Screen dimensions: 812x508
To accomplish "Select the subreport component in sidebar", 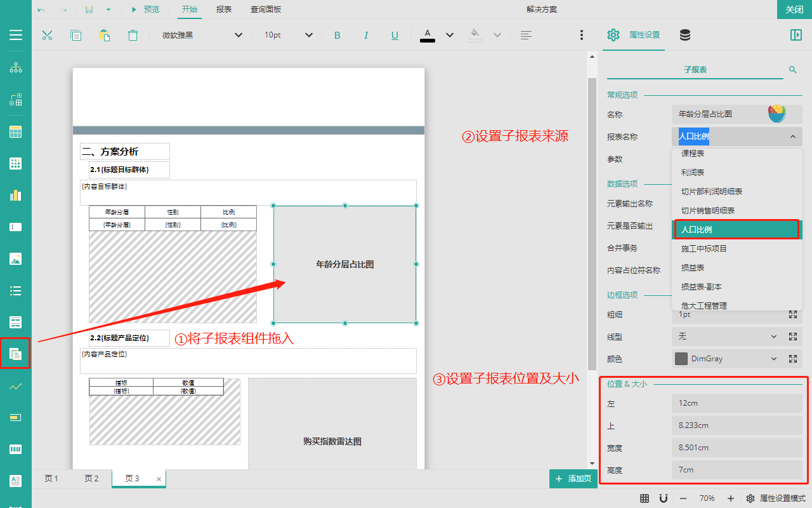I will (16, 353).
